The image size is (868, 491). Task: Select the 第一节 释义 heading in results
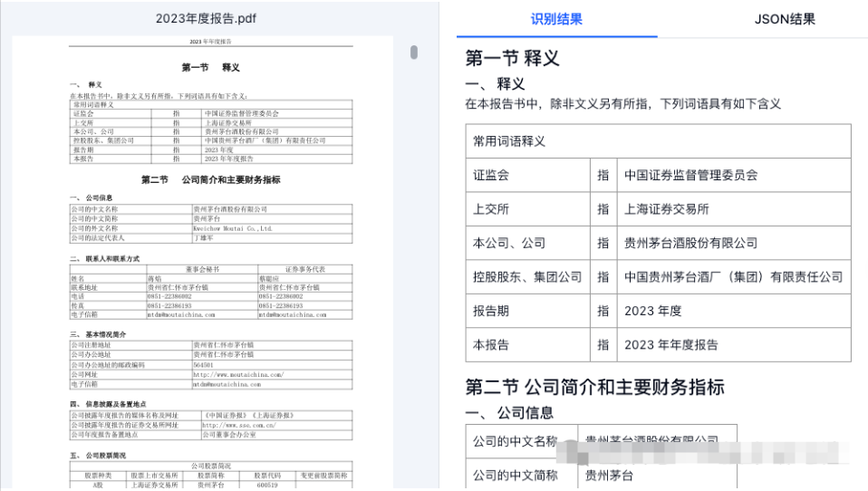tap(512, 58)
